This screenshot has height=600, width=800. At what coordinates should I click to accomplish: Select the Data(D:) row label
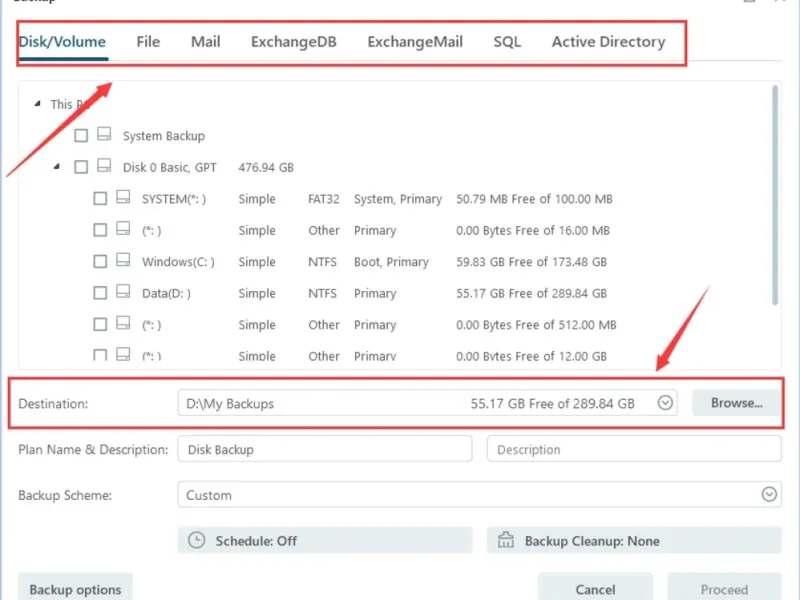(166, 293)
